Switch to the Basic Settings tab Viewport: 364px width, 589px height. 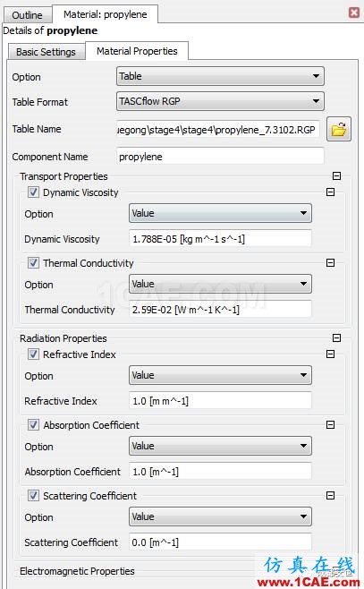click(47, 52)
